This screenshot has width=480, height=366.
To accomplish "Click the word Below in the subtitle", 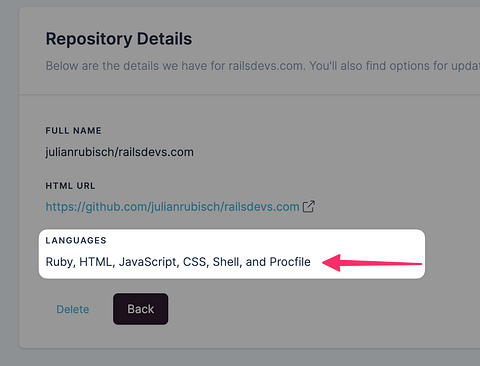I will [x=62, y=66].
